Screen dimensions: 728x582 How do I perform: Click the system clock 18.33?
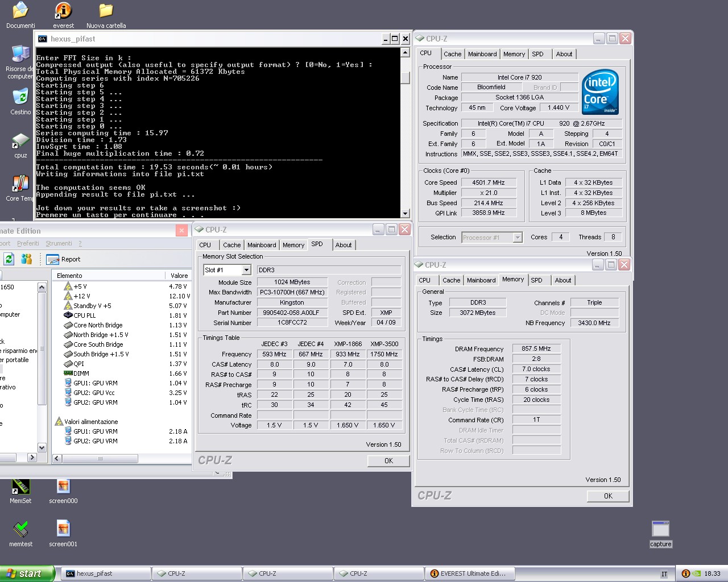[712, 574]
